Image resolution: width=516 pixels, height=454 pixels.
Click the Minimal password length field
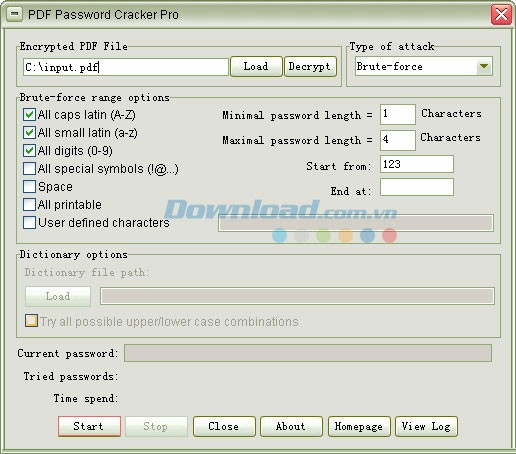tap(398, 114)
